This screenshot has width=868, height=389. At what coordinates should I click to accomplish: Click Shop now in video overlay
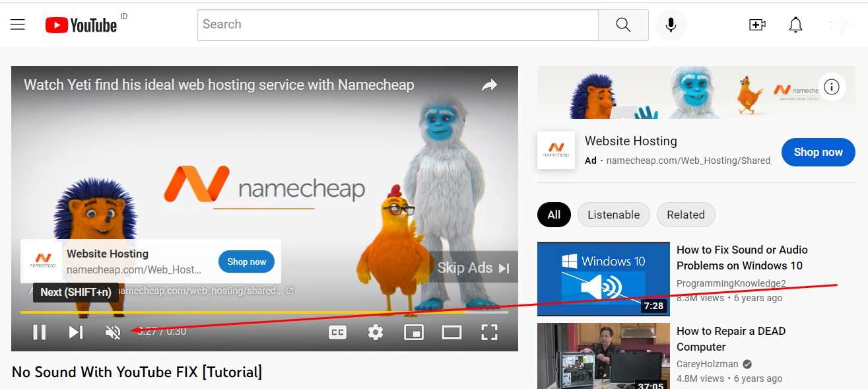pyautogui.click(x=247, y=262)
